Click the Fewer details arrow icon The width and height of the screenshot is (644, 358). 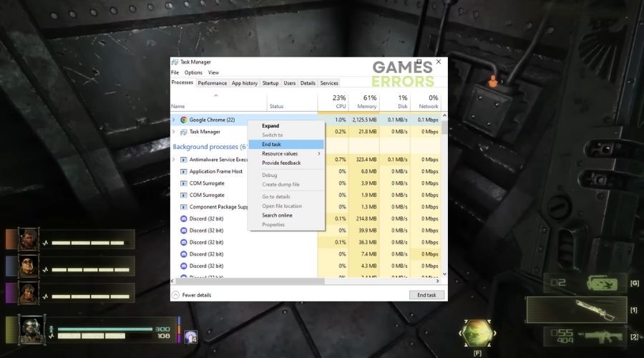point(175,295)
